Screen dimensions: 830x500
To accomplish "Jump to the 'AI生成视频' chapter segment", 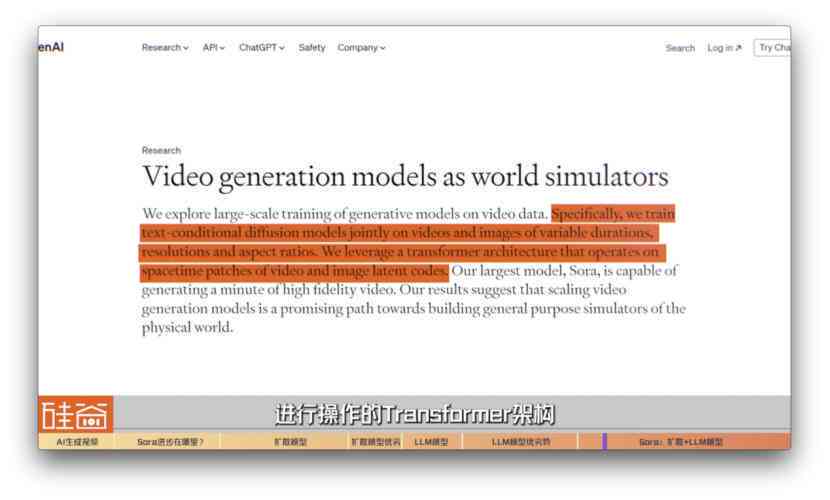I will click(77, 441).
